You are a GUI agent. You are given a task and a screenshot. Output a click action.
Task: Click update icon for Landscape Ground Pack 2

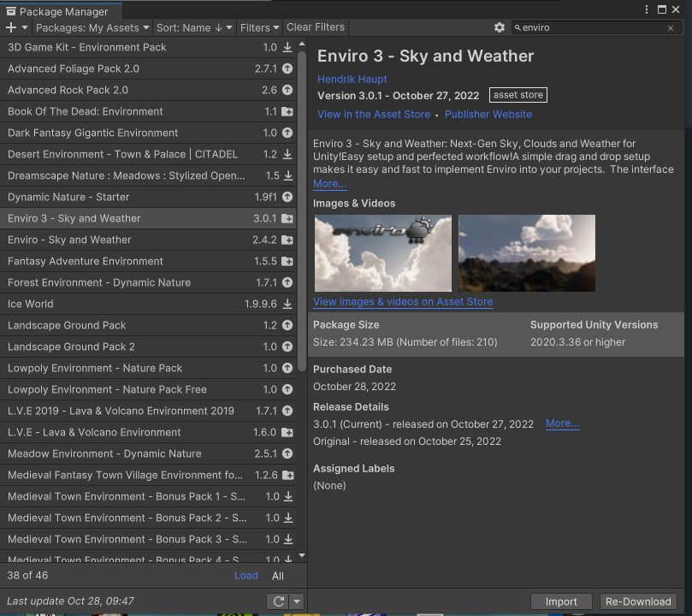point(287,346)
